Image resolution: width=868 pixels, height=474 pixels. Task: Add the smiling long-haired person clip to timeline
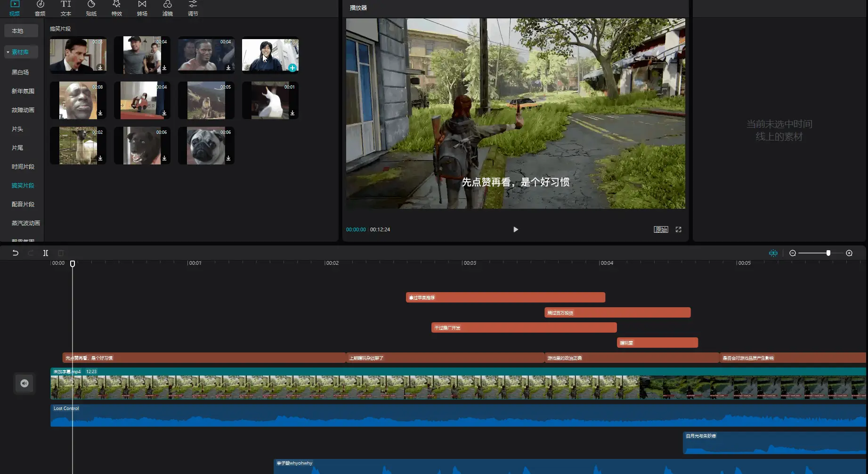(292, 68)
